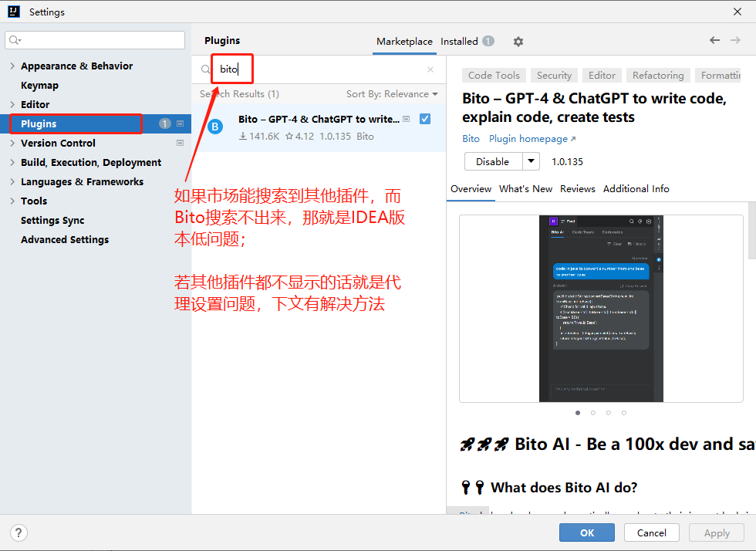The image size is (756, 551).
Task: Select Settings Sync in the settings tree
Action: pos(52,221)
